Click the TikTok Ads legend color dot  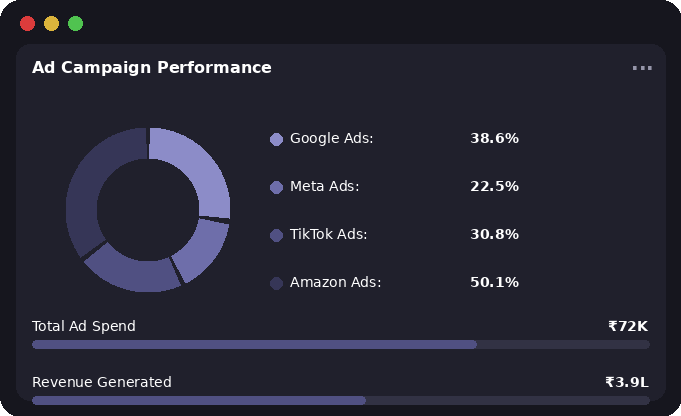(277, 235)
